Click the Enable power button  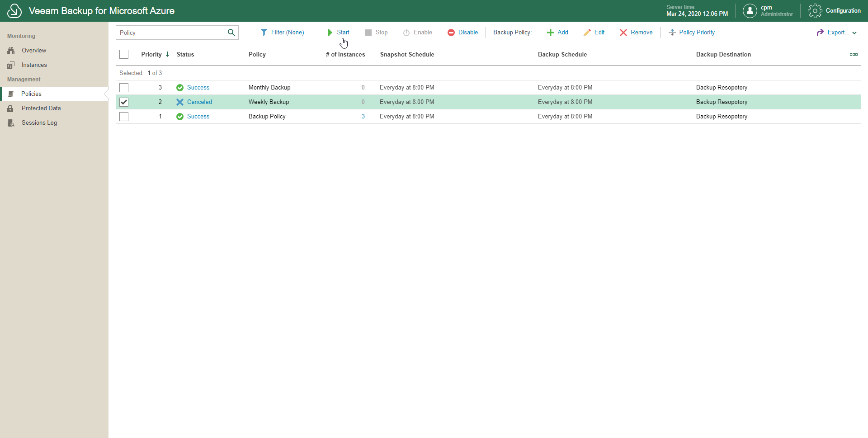tap(418, 33)
